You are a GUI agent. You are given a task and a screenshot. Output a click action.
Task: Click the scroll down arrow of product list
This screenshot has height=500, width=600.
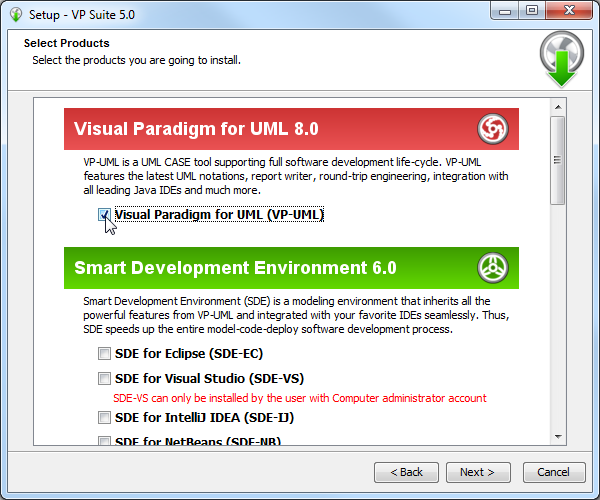point(558,436)
